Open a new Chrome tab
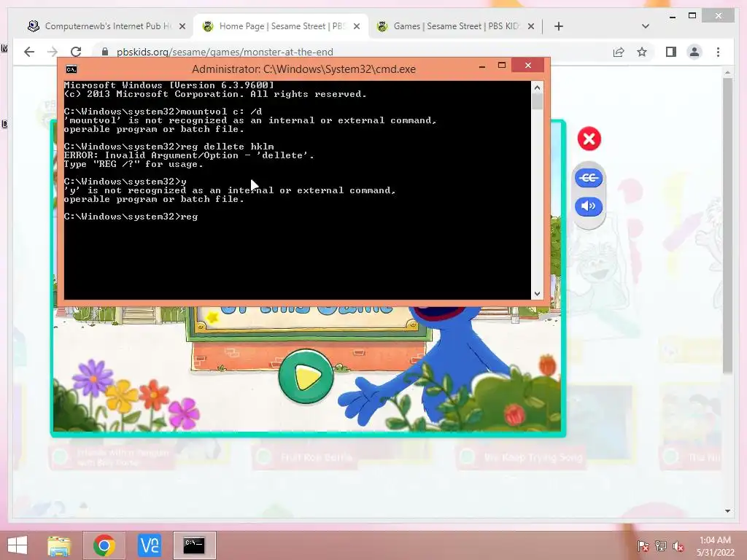 pos(559,26)
